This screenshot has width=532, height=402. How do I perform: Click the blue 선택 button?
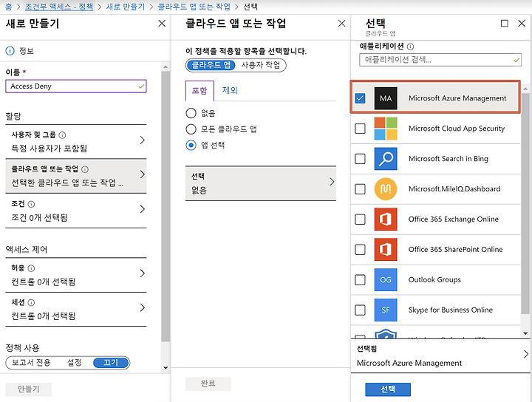pos(388,389)
